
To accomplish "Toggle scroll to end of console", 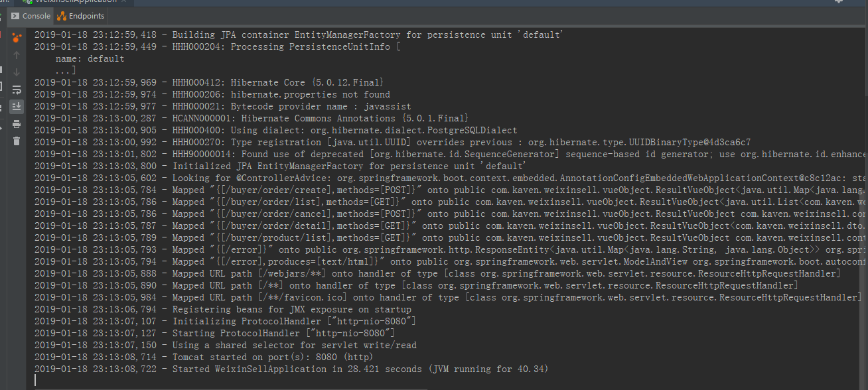I will pyautogui.click(x=17, y=106).
